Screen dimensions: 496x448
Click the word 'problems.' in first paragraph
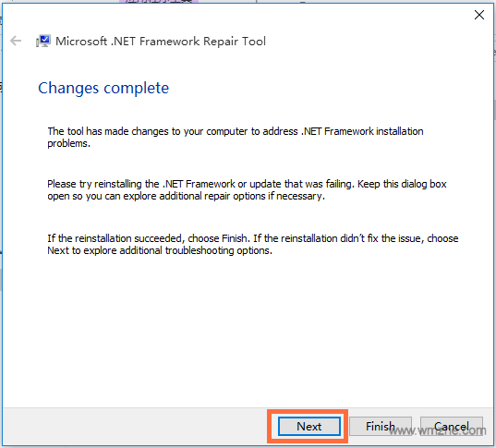(x=69, y=144)
